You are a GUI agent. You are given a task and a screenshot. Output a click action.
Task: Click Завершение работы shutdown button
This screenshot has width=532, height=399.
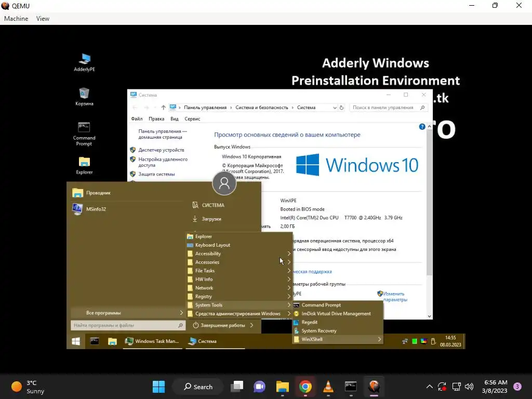[219, 325]
